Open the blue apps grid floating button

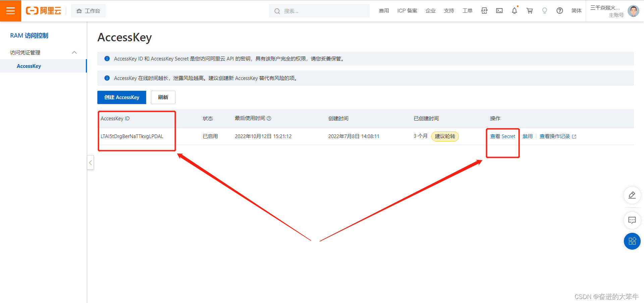(x=632, y=241)
